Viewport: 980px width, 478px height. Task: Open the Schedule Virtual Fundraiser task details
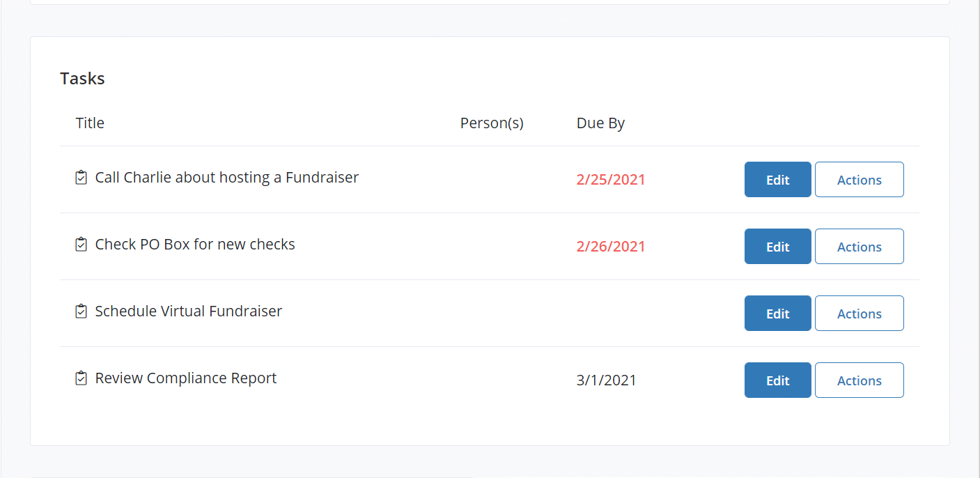pos(188,311)
